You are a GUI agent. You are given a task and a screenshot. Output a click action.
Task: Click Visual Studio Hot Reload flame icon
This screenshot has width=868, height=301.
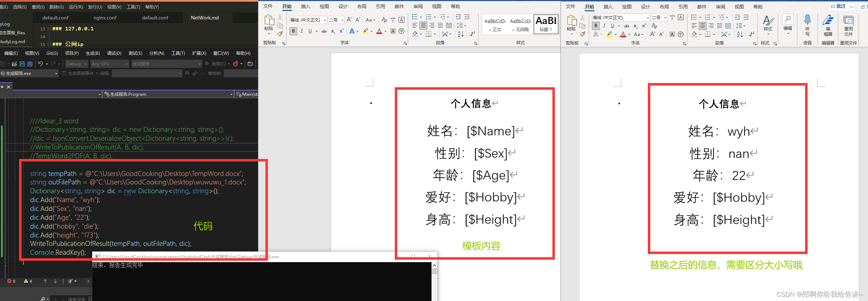(x=235, y=64)
